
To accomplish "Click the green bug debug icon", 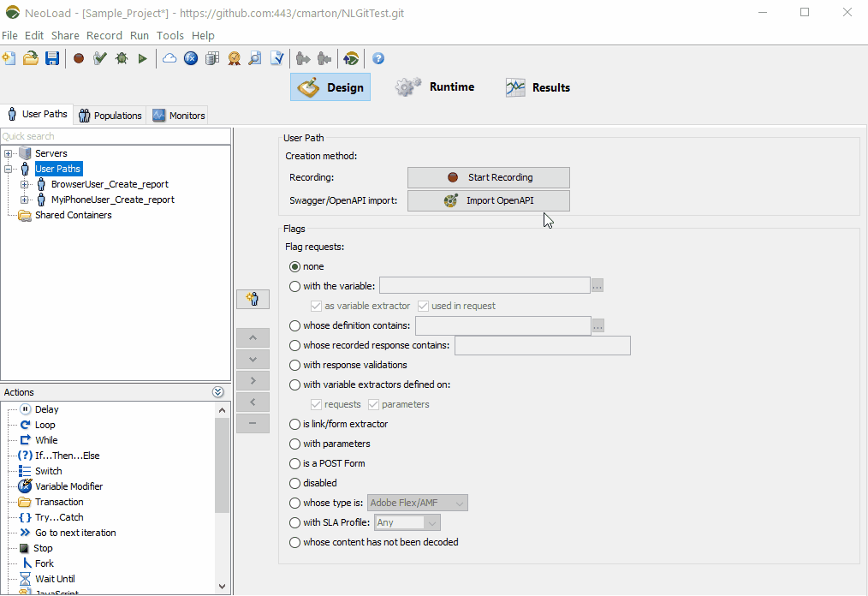I will 122,58.
